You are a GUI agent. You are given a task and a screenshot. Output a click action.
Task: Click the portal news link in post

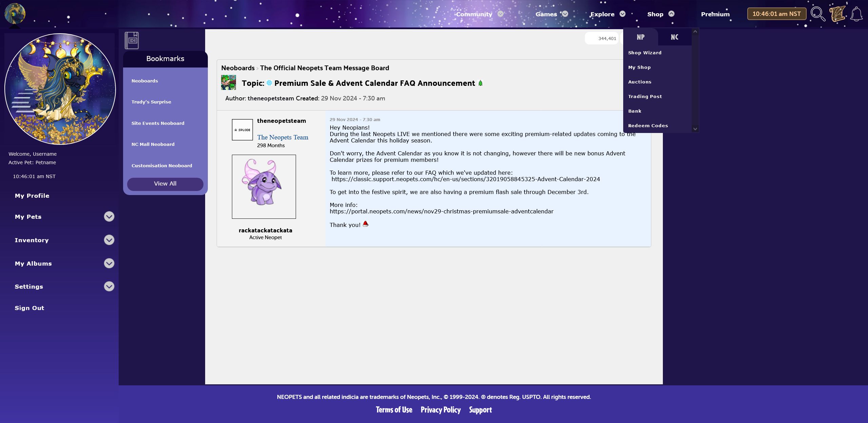(x=441, y=211)
